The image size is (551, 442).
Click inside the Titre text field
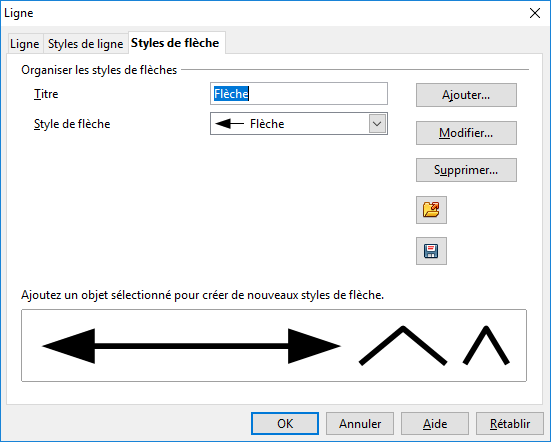pos(299,93)
